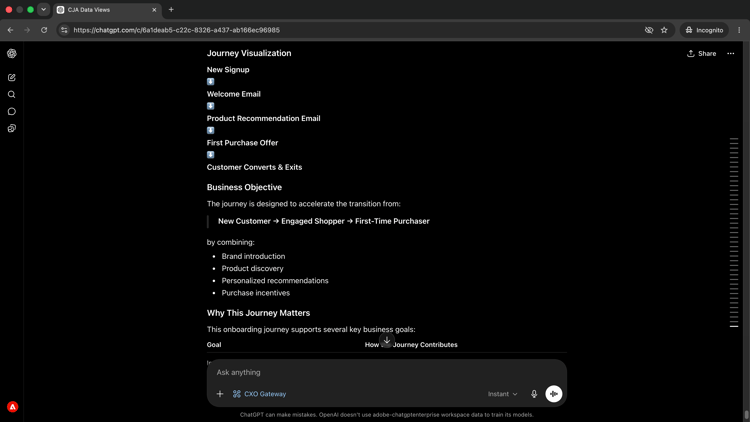
Task: Click the Incognito profile button
Action: [704, 30]
